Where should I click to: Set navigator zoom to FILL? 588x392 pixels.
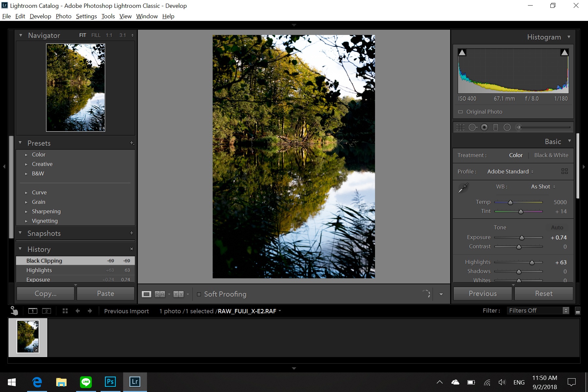coord(96,35)
